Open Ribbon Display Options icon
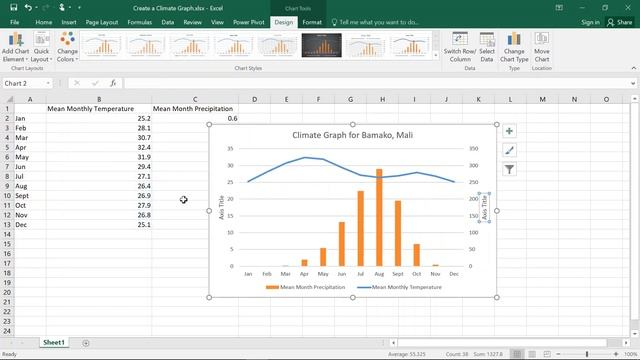This screenshot has width=640, height=360. pyautogui.click(x=559, y=7)
